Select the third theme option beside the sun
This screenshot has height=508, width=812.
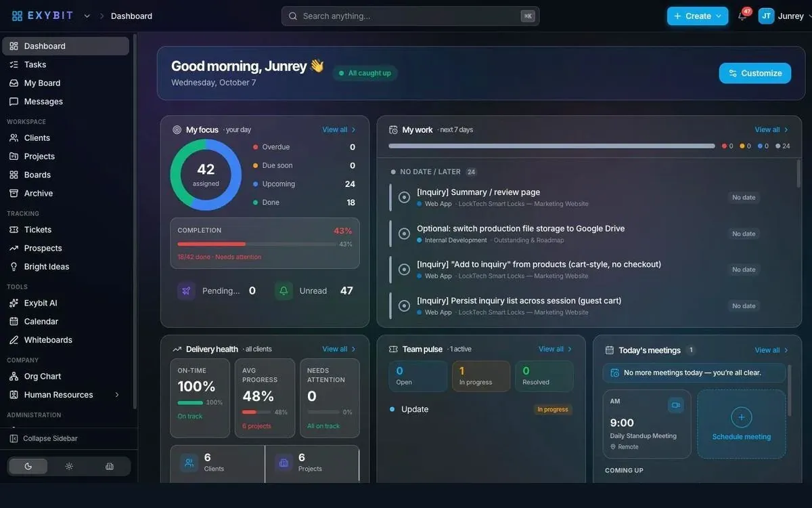pos(110,466)
